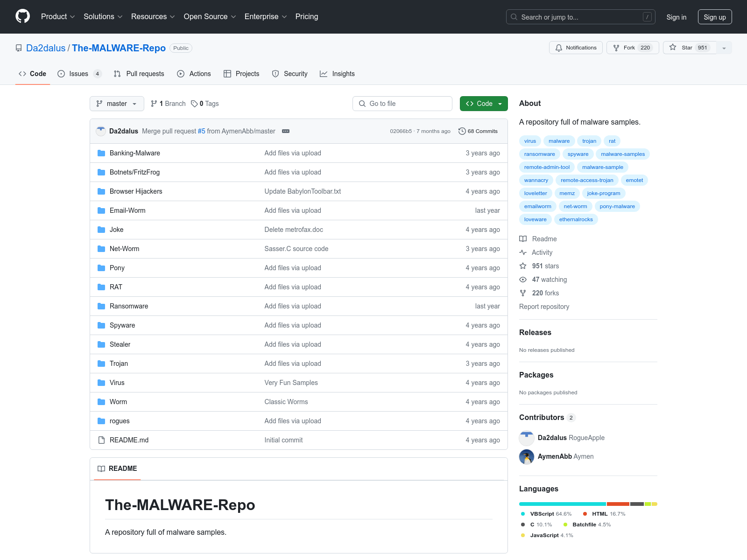The image size is (747, 560).
Task: Switch to the Insights tab
Action: pos(338,74)
